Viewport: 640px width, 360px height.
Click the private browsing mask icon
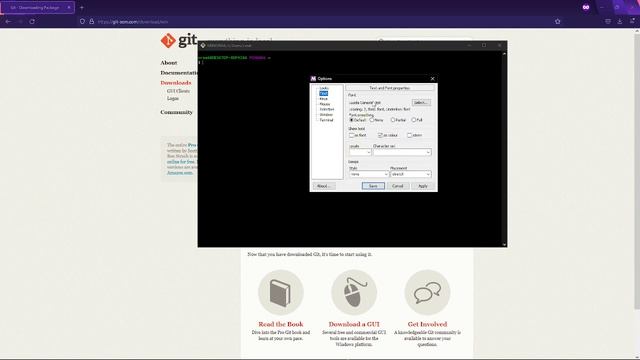click(586, 7)
